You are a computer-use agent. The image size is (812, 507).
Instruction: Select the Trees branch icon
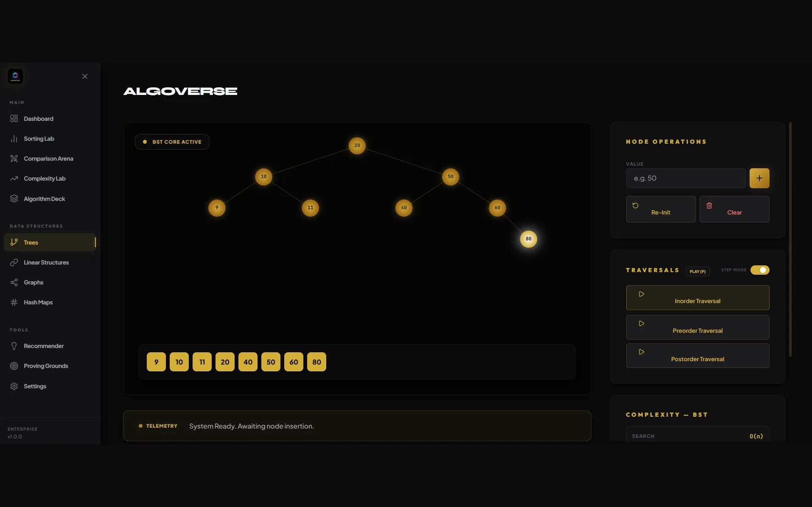pyautogui.click(x=14, y=242)
